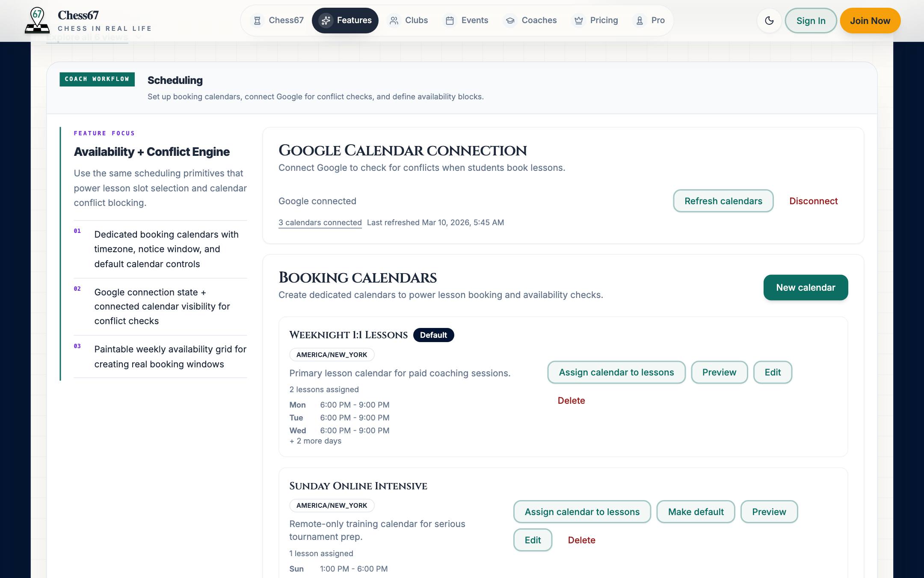The width and height of the screenshot is (924, 578).
Task: Click the Mon 6:00 PM - 9:00 PM row
Action: [x=339, y=405]
